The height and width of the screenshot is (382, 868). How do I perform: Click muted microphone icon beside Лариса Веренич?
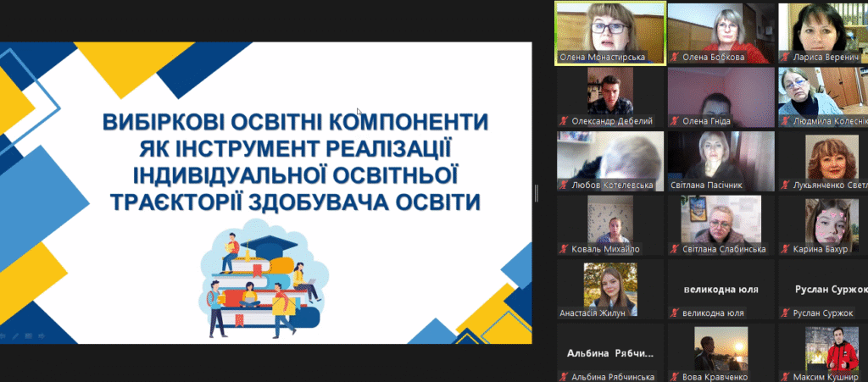tap(786, 58)
